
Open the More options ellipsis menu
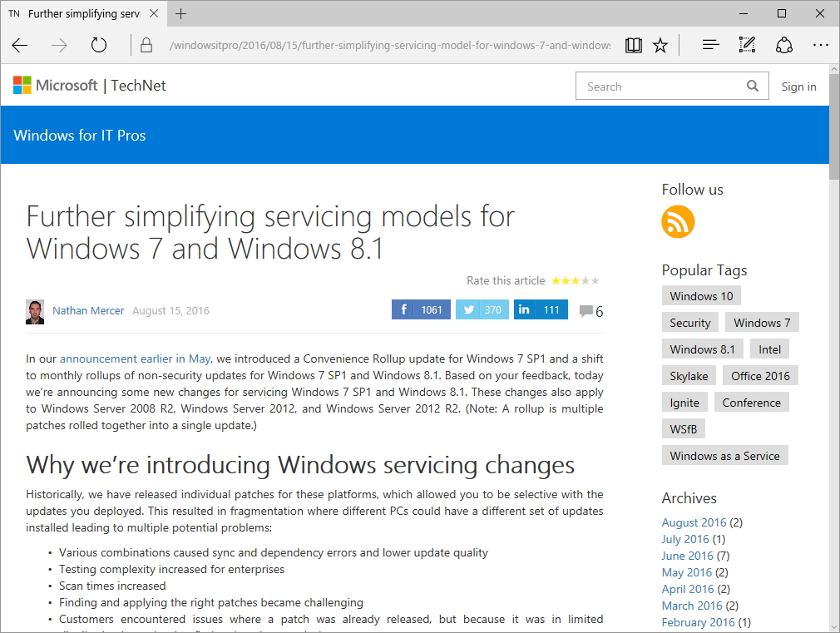coord(820,45)
